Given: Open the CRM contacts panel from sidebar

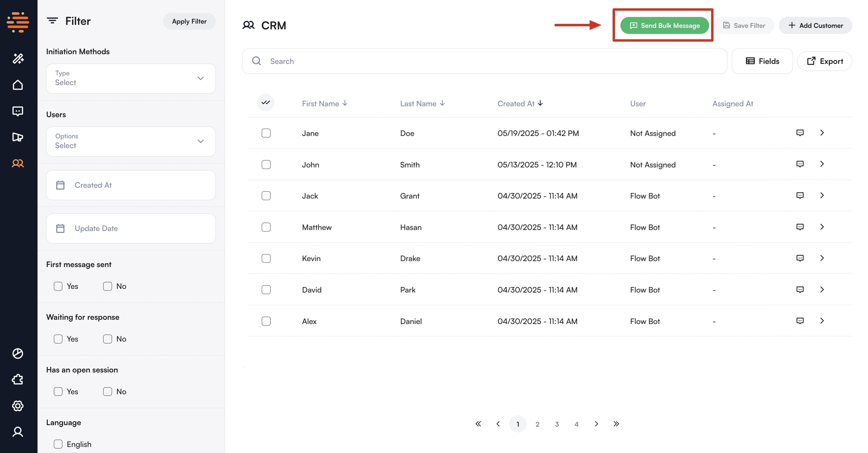Looking at the screenshot, I should coord(18,164).
